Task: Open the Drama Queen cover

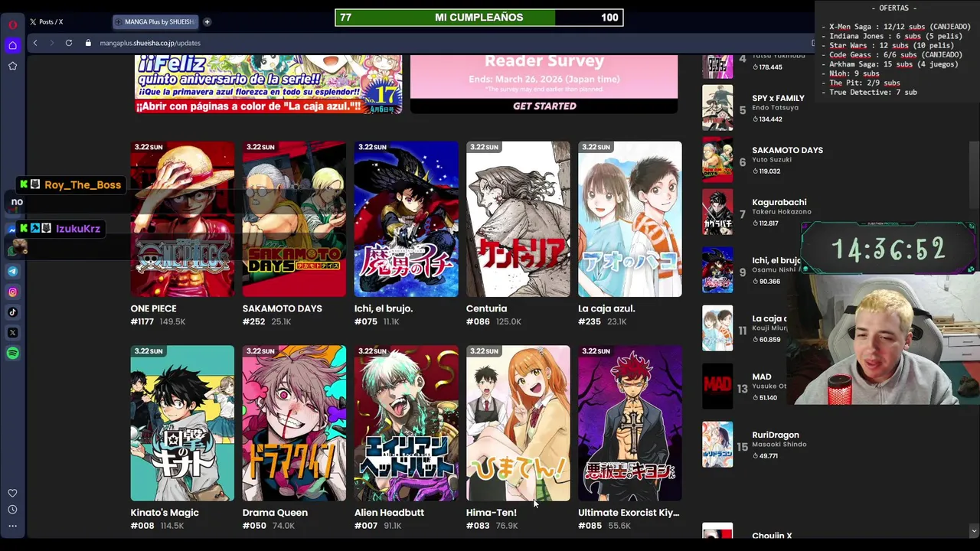Action: (294, 423)
